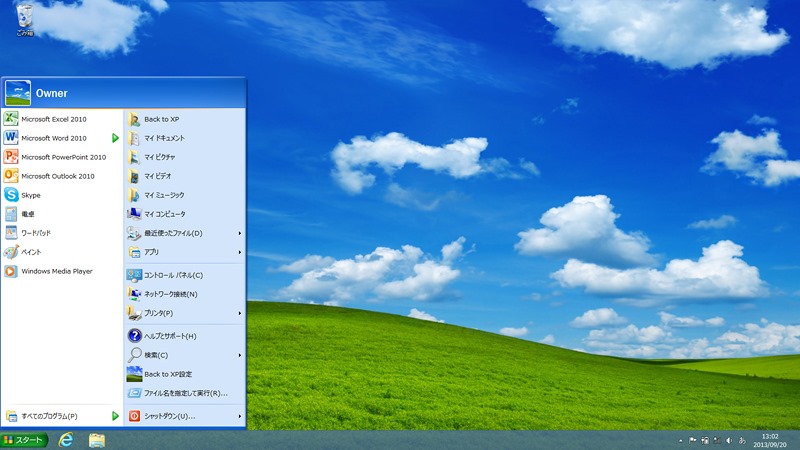Expand the プリンタ(P) submenu arrow
The width and height of the screenshot is (800, 450).
(x=240, y=313)
